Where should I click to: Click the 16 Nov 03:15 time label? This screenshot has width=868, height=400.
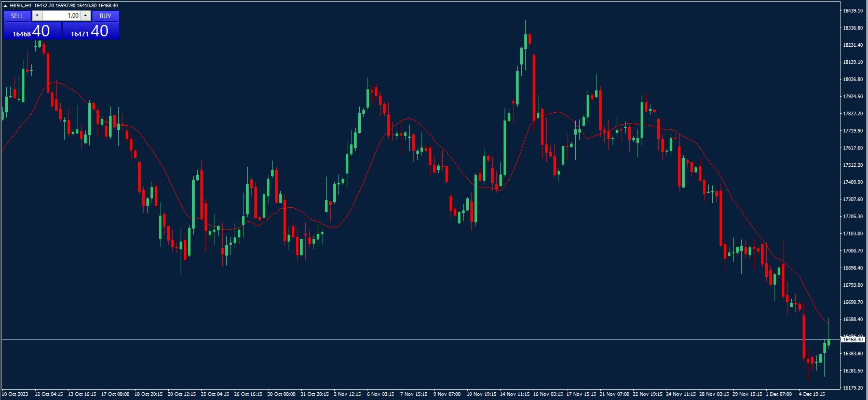(548, 394)
